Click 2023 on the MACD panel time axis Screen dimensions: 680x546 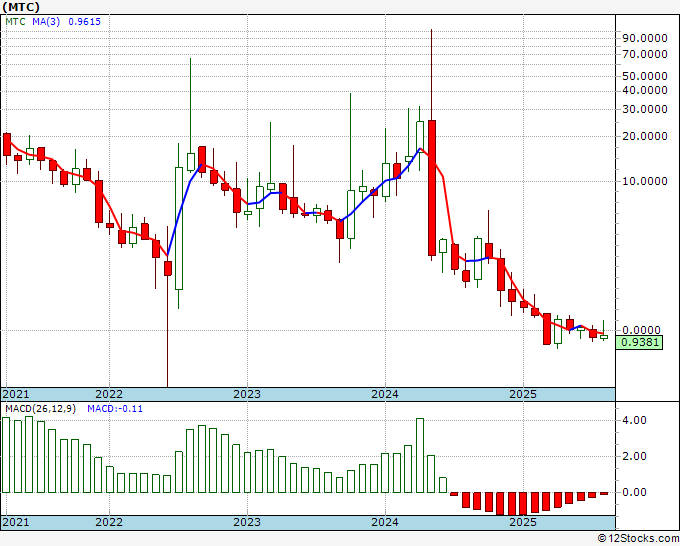click(247, 522)
